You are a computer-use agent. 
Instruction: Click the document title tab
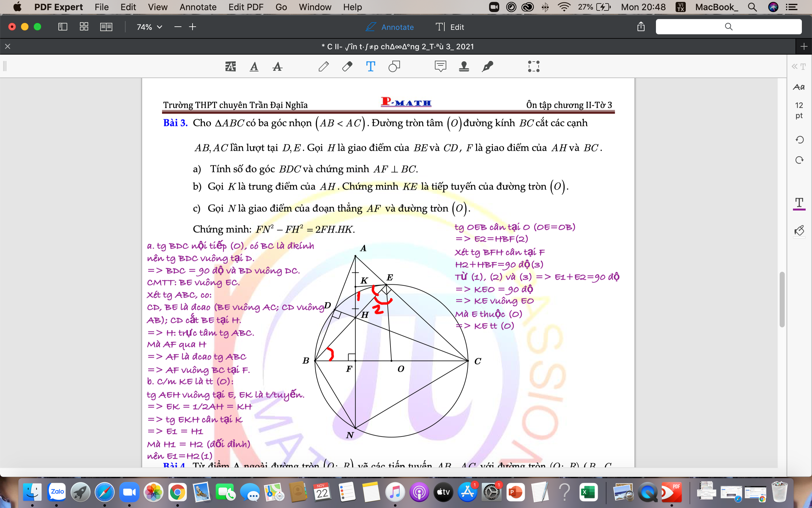[x=398, y=46]
